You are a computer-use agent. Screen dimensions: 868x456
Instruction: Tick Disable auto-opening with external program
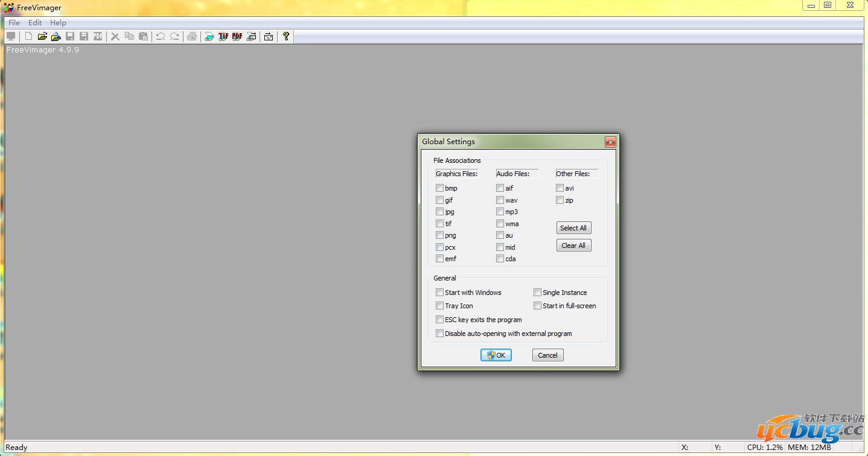point(439,334)
